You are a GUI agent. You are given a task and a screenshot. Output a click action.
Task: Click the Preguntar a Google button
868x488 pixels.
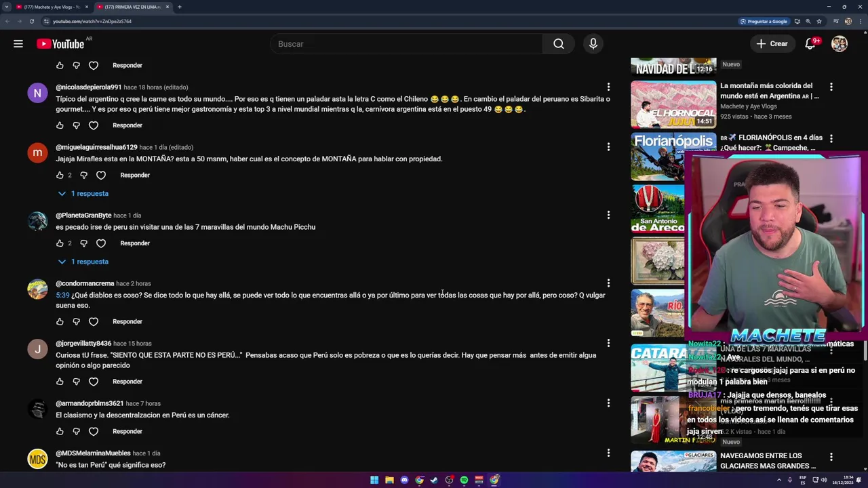(x=764, y=21)
